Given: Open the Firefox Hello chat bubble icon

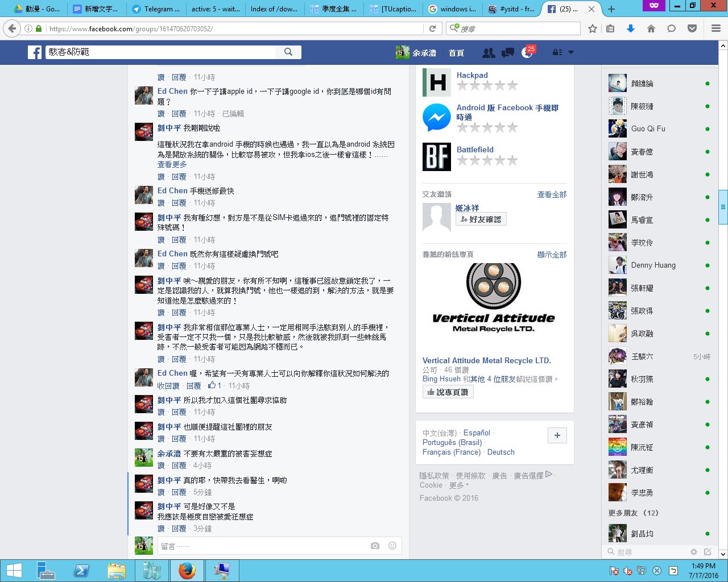Looking at the screenshot, I should tap(672, 28).
